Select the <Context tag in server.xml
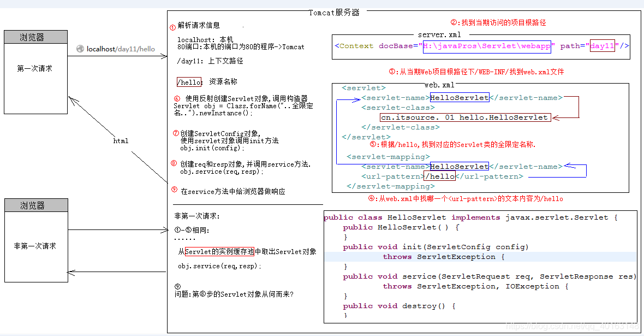644x336 pixels. point(354,46)
